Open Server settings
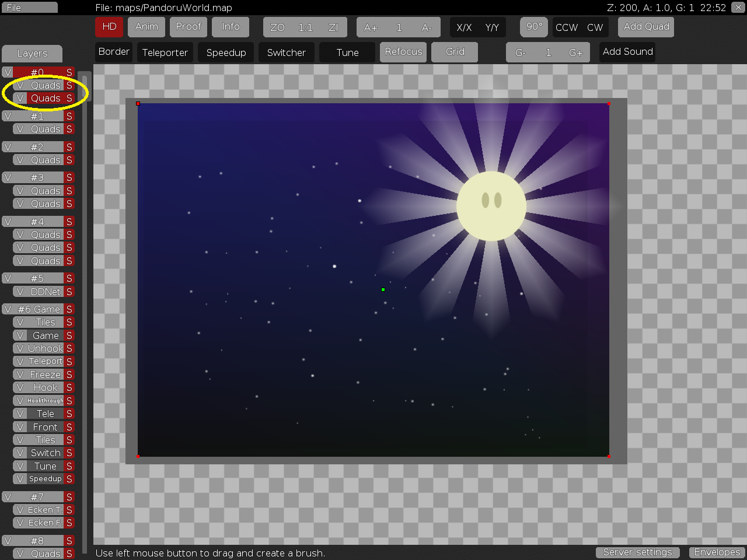The height and width of the screenshot is (560, 747). pyautogui.click(x=637, y=552)
